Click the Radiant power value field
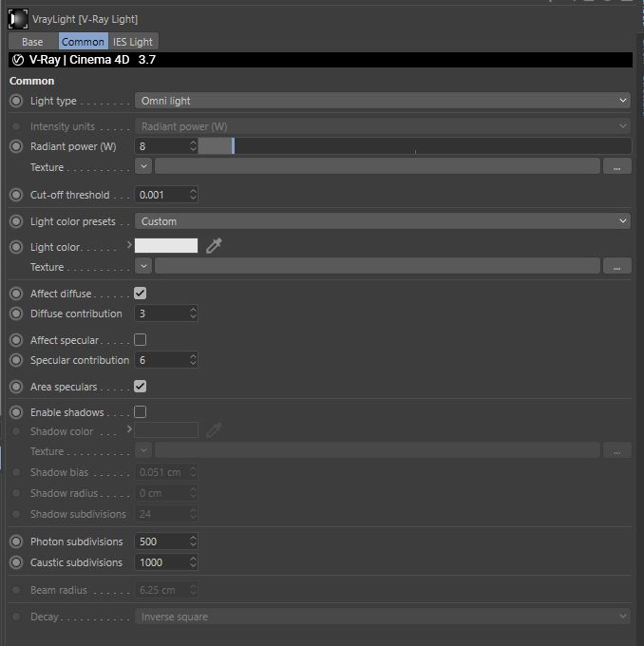Viewport: 644px width, 646px height. [x=161, y=146]
